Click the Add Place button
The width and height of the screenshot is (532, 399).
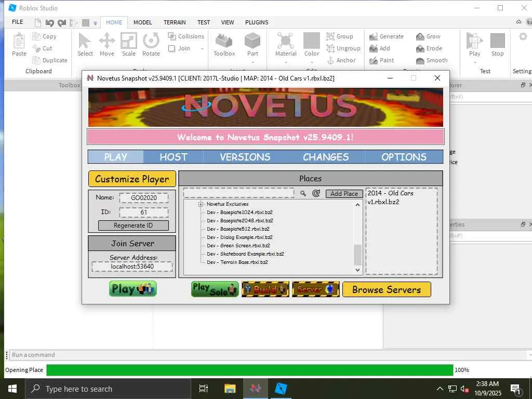[344, 193]
